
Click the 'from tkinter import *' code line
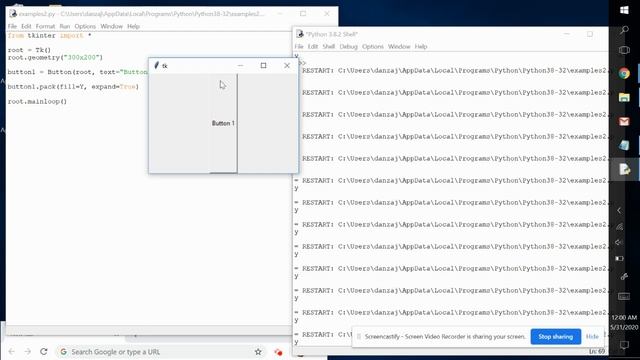coord(49,36)
